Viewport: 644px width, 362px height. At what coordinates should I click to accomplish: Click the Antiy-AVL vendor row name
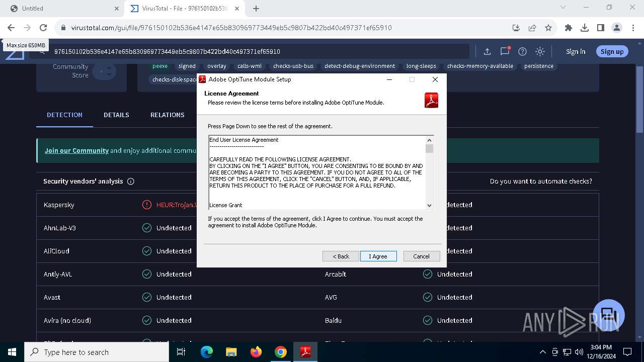tap(58, 275)
